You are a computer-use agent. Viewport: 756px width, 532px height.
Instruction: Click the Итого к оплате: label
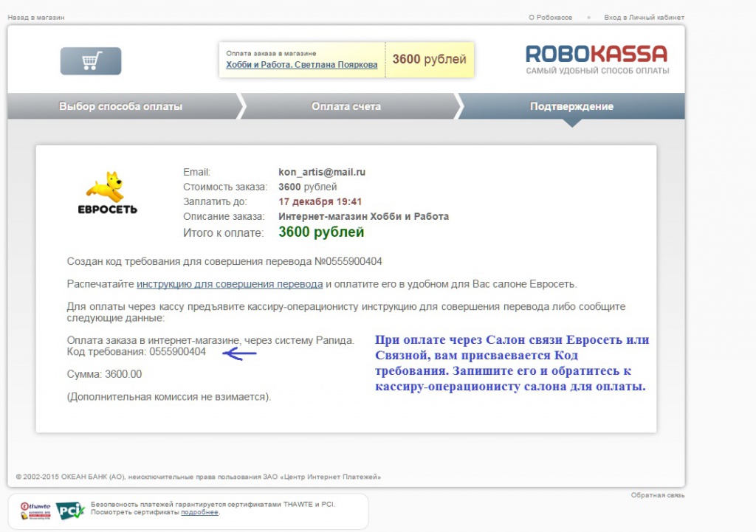tap(223, 233)
